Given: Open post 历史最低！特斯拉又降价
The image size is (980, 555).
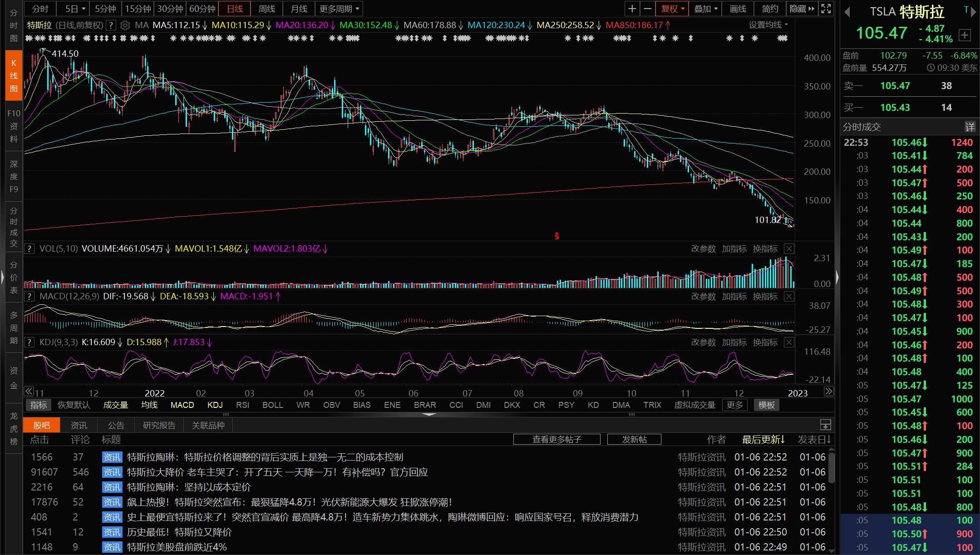Looking at the screenshot, I should click(179, 532).
